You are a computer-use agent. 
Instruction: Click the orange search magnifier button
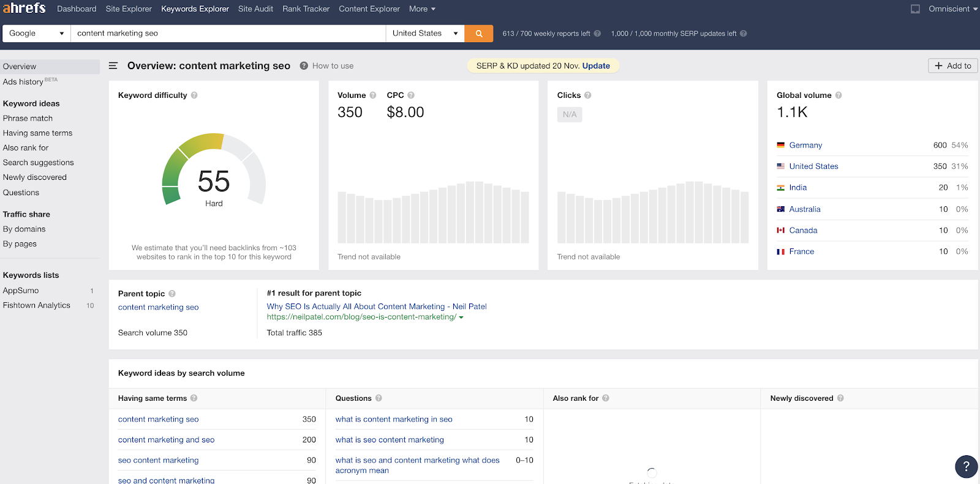(x=479, y=34)
